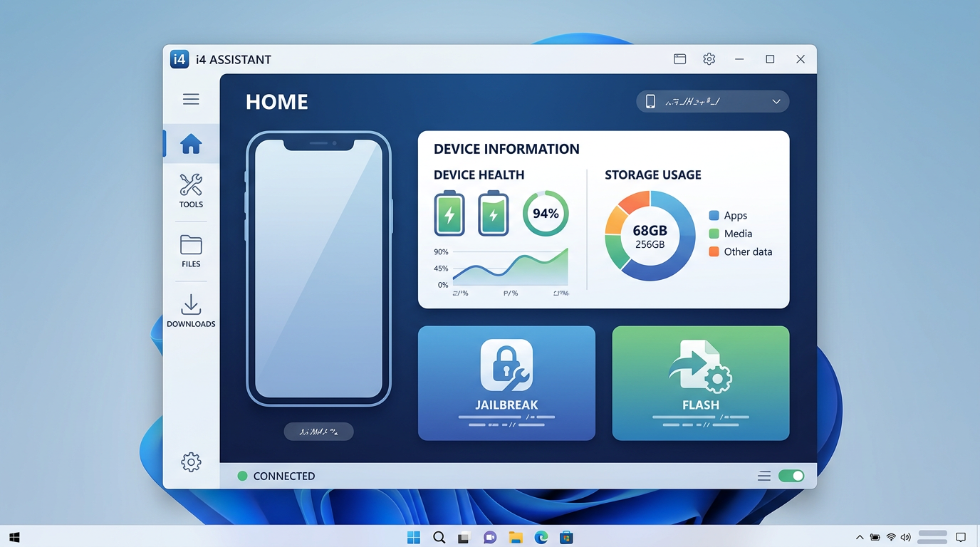Click the Home icon in sidebar

[191, 144]
